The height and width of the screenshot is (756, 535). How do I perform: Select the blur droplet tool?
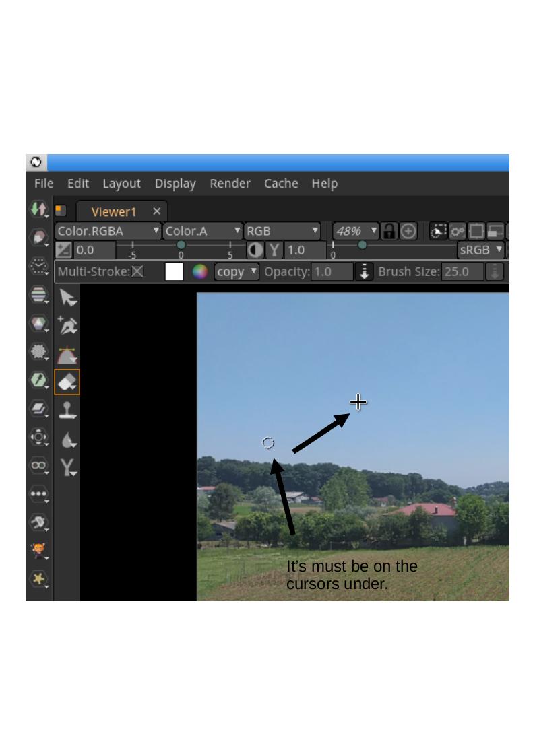pyautogui.click(x=67, y=440)
